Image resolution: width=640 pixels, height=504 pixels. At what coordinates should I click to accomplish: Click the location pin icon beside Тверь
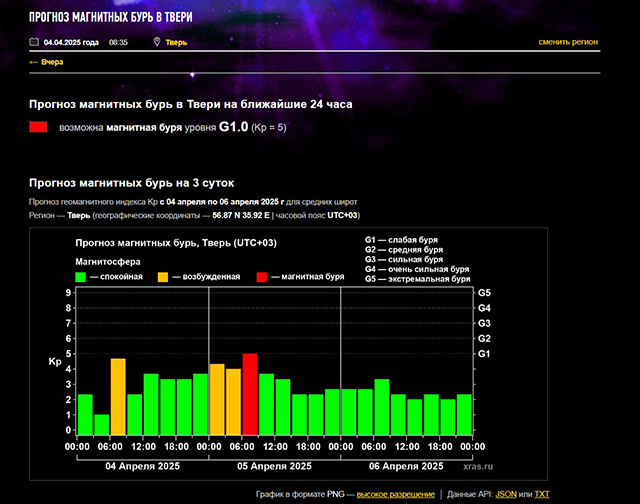click(157, 42)
